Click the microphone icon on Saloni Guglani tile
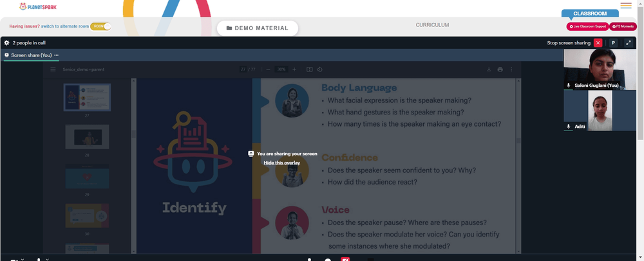The height and width of the screenshot is (261, 644). pos(569,85)
